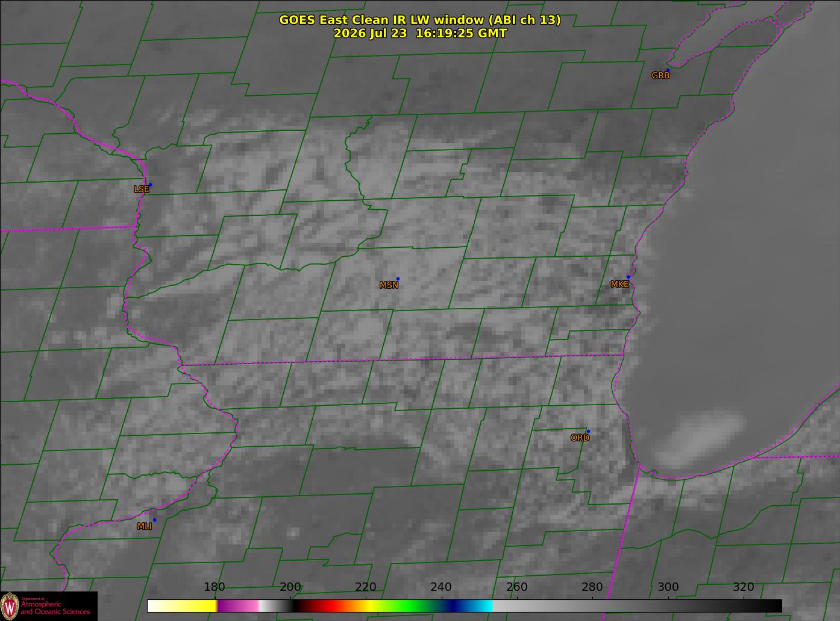This screenshot has height=621, width=840.
Task: Select the LSE station marker
Action: pyautogui.click(x=150, y=184)
